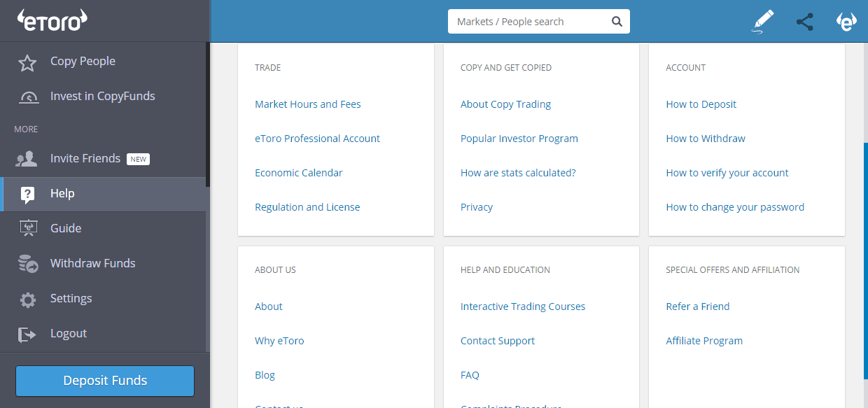Viewport: 868px width, 408px height.
Task: Click the Deposit Funds button
Action: 105,381
